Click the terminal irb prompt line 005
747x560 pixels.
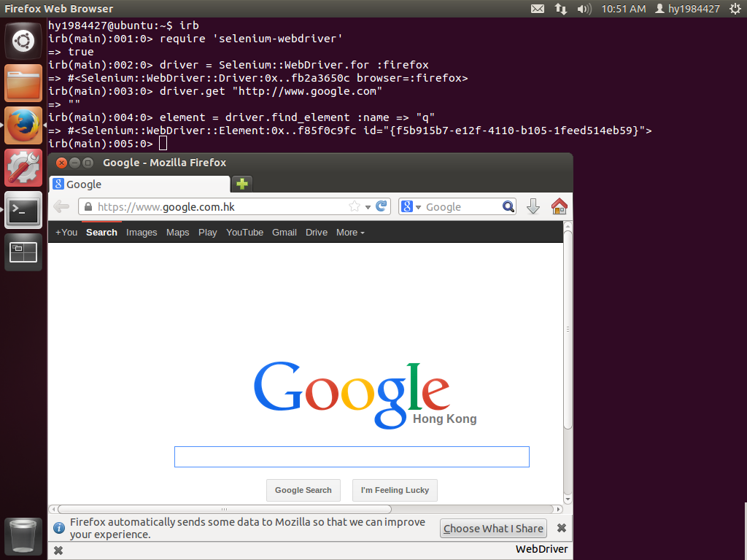pyautogui.click(x=107, y=144)
